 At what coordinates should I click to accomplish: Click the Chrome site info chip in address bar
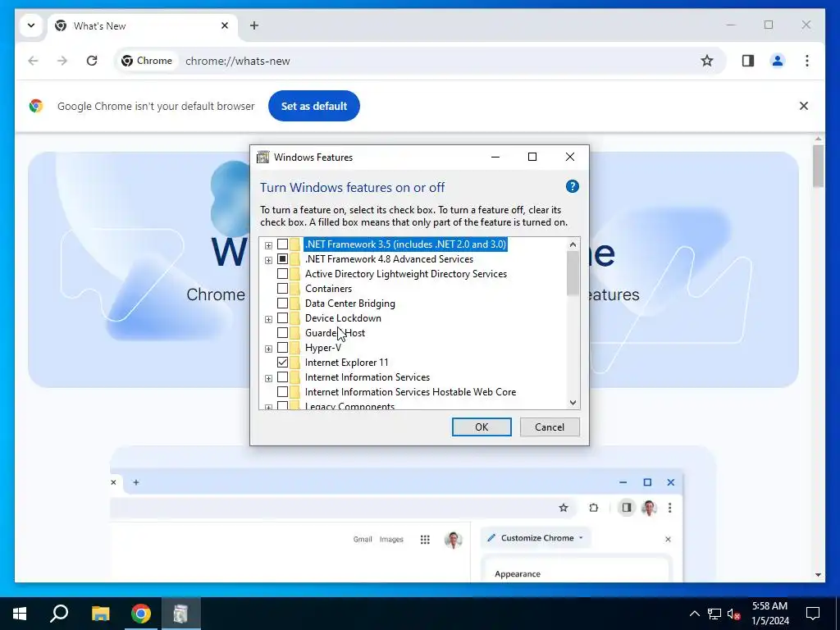pyautogui.click(x=147, y=61)
